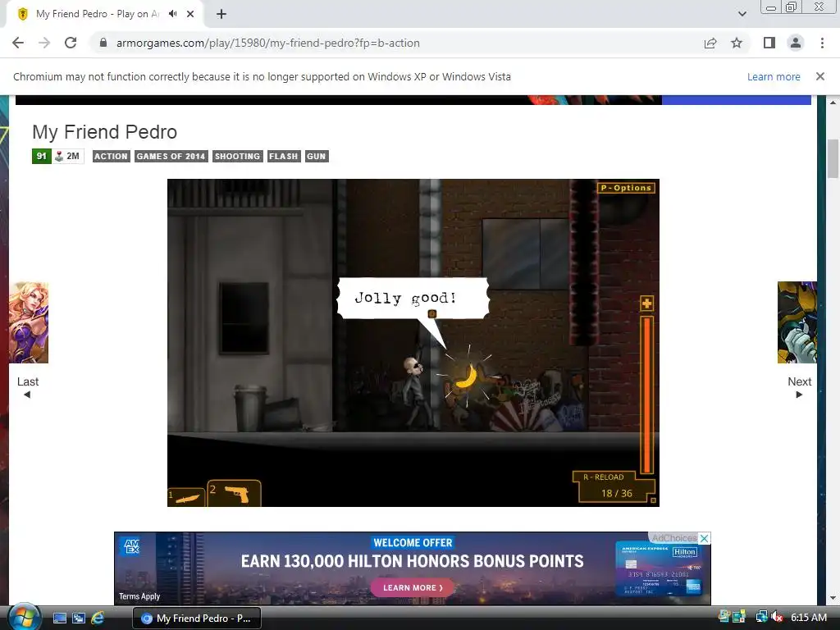
Task: Click the AdChoices label
Action: point(674,538)
